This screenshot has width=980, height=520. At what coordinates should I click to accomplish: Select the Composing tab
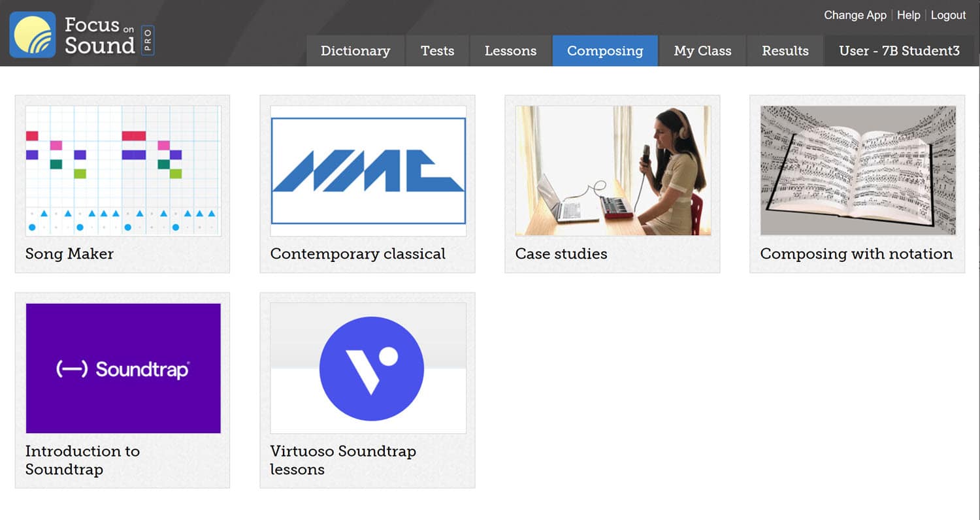coord(605,51)
